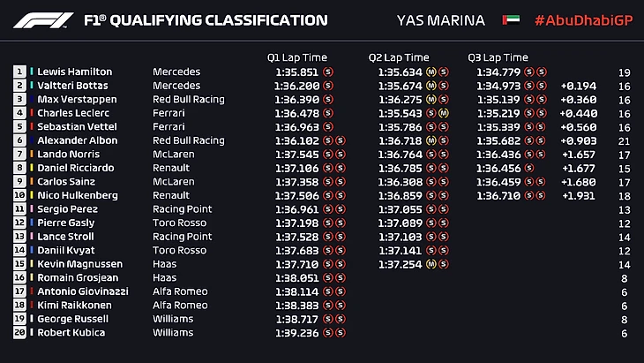Click position number 1 badge

(19, 72)
